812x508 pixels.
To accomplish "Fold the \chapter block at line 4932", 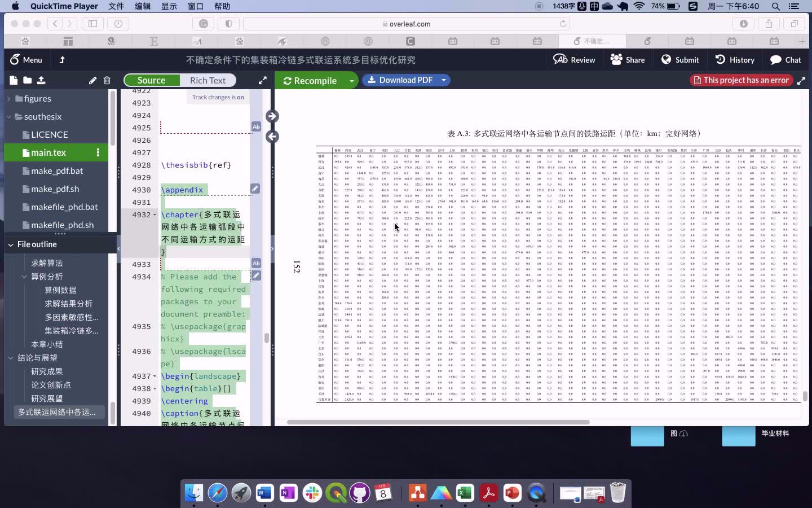I will [155, 214].
